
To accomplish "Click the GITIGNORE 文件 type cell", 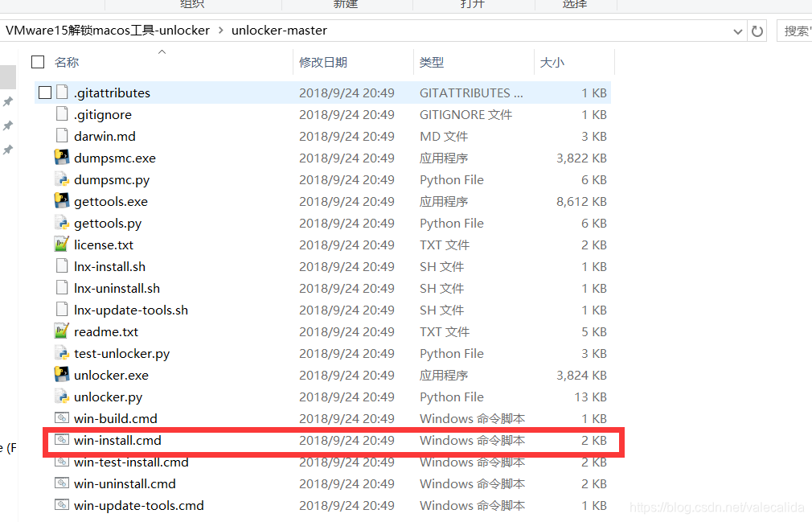I will coord(465,114).
